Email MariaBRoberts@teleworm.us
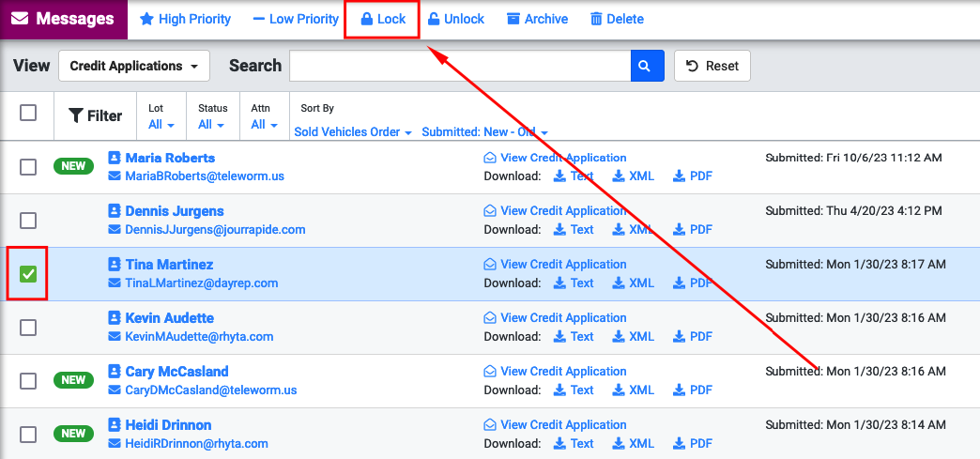This screenshot has height=459, width=980. pyautogui.click(x=205, y=176)
